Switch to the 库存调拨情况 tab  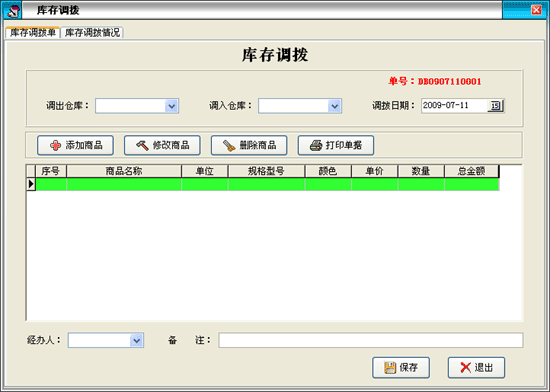tap(92, 33)
